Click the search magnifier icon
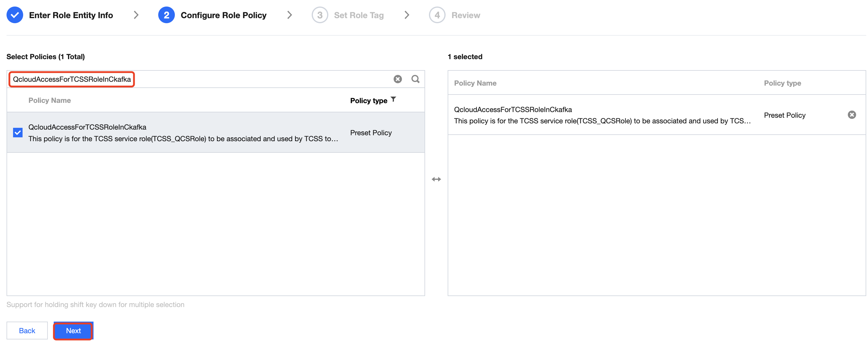The height and width of the screenshot is (343, 868). coord(415,79)
